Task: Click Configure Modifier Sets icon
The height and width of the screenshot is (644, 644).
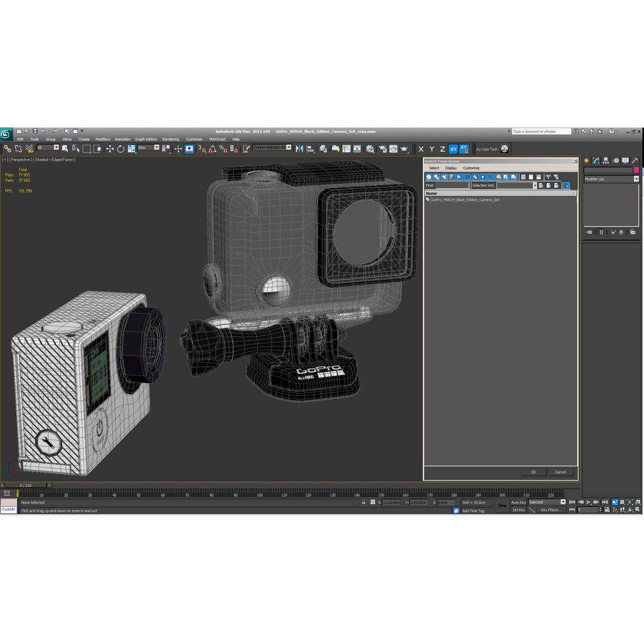Action: click(633, 232)
